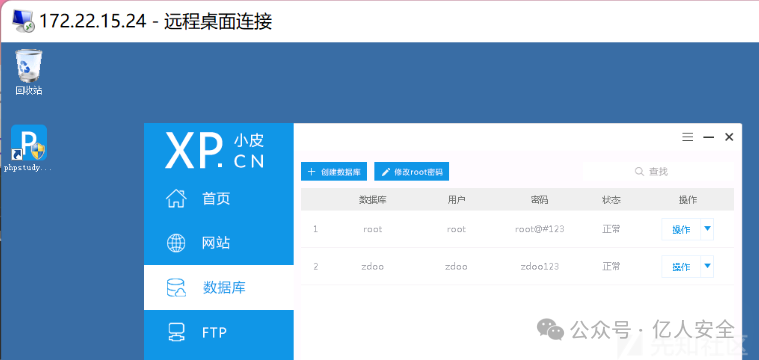Click the globe icon beside 网站

(x=176, y=243)
